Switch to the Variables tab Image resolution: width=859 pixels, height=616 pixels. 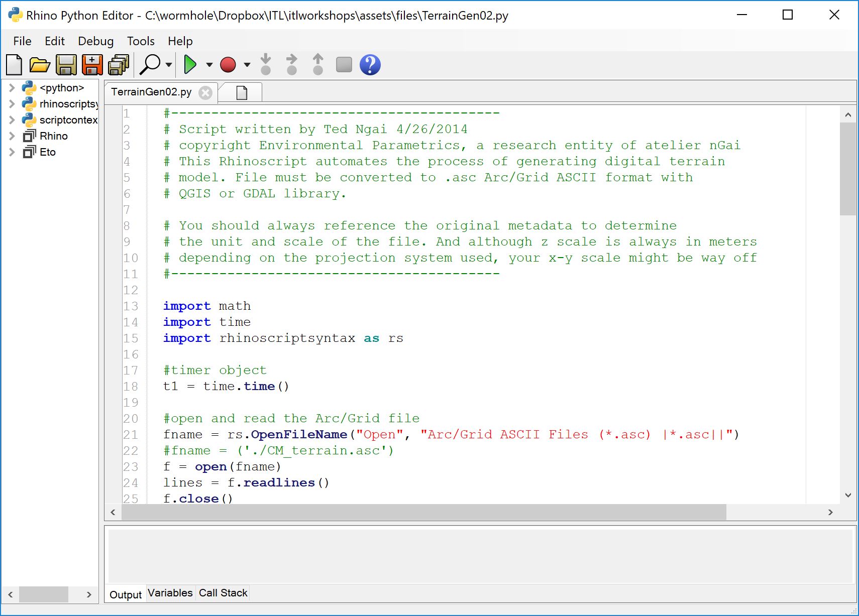point(170,593)
